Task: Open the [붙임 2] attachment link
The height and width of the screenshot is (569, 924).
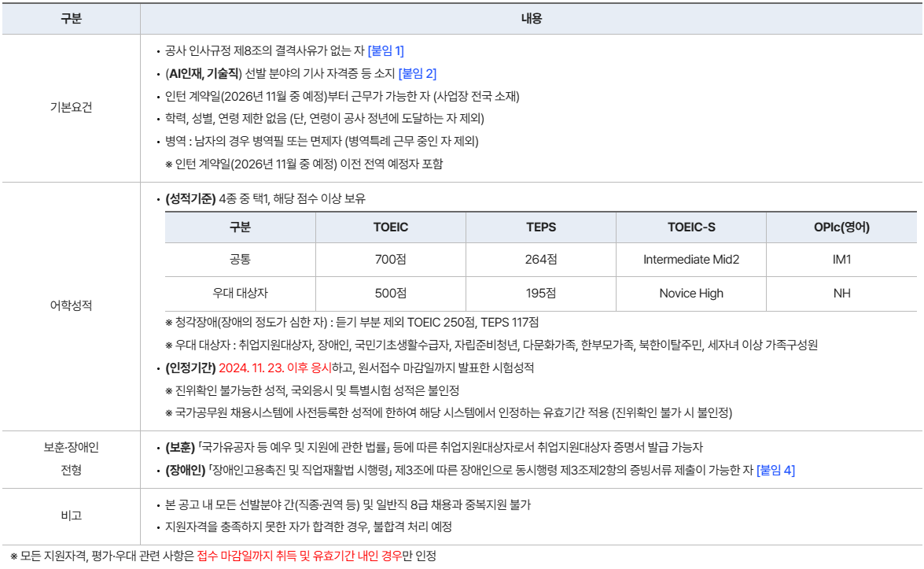Action: [418, 73]
